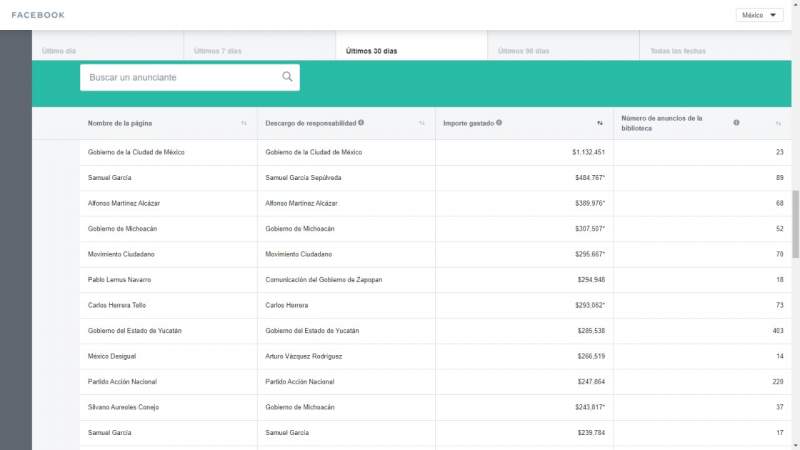Sort by Importe gastado column
The height and width of the screenshot is (450, 800).
click(x=599, y=123)
